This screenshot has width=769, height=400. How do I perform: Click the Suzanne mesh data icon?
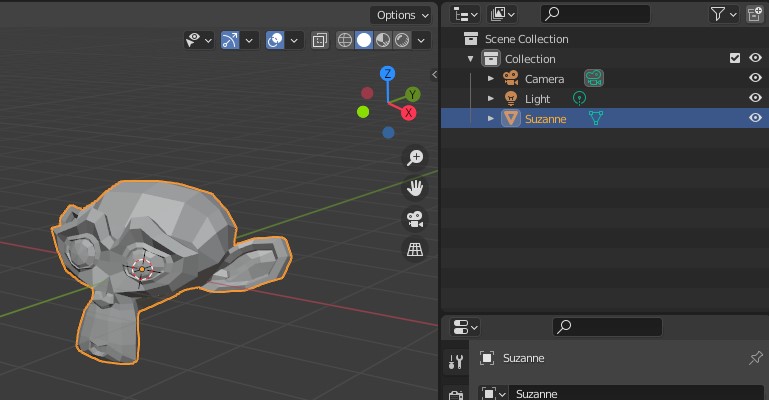coord(596,118)
